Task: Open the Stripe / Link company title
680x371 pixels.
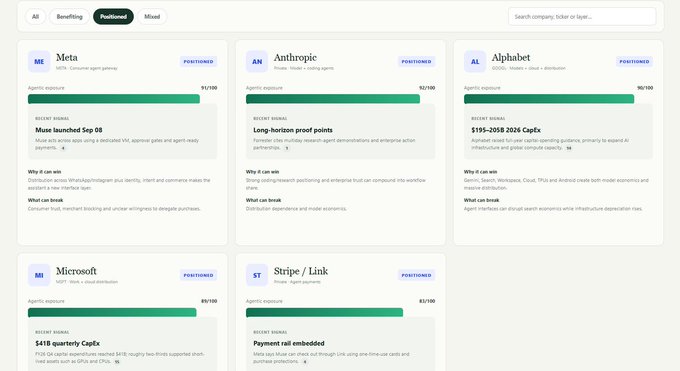Action: (x=301, y=271)
